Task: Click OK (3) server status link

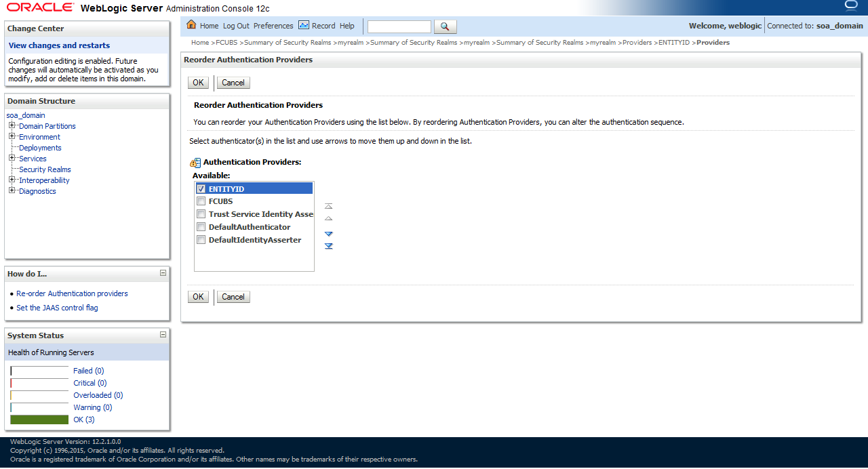Action: pos(84,420)
